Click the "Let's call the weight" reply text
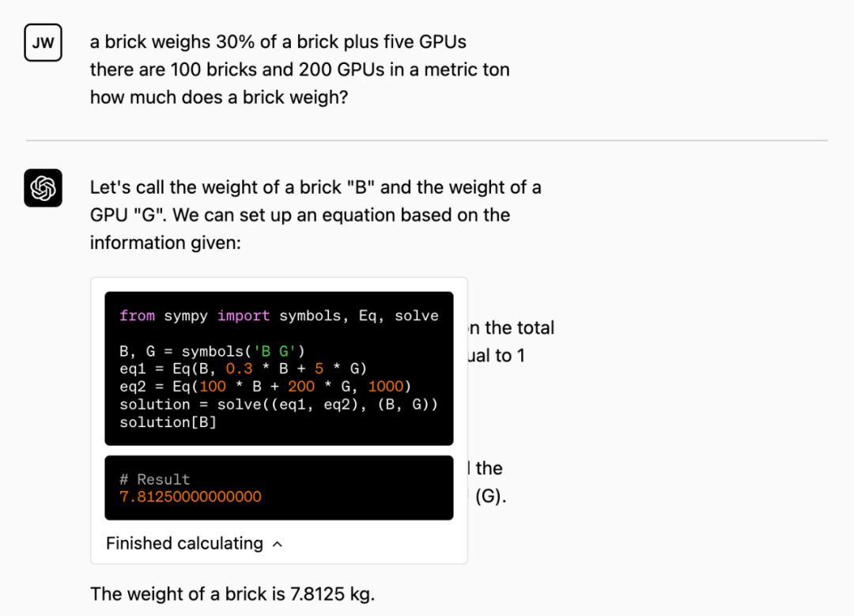 (x=316, y=187)
